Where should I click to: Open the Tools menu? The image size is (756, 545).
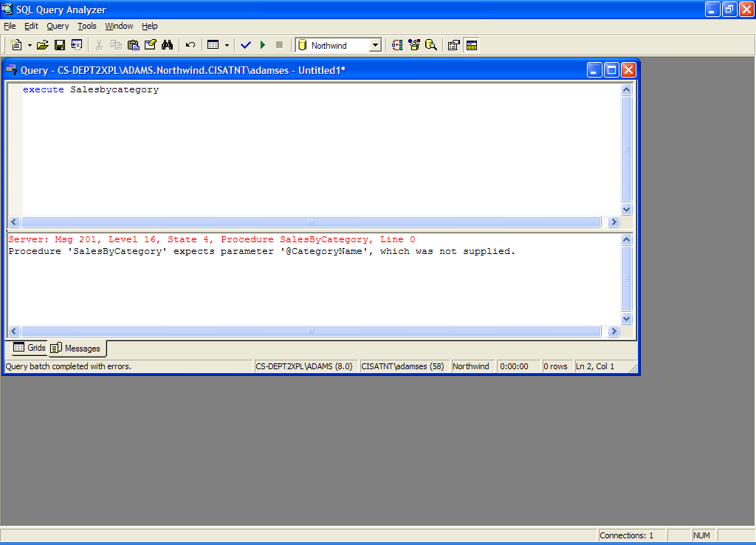coord(87,26)
